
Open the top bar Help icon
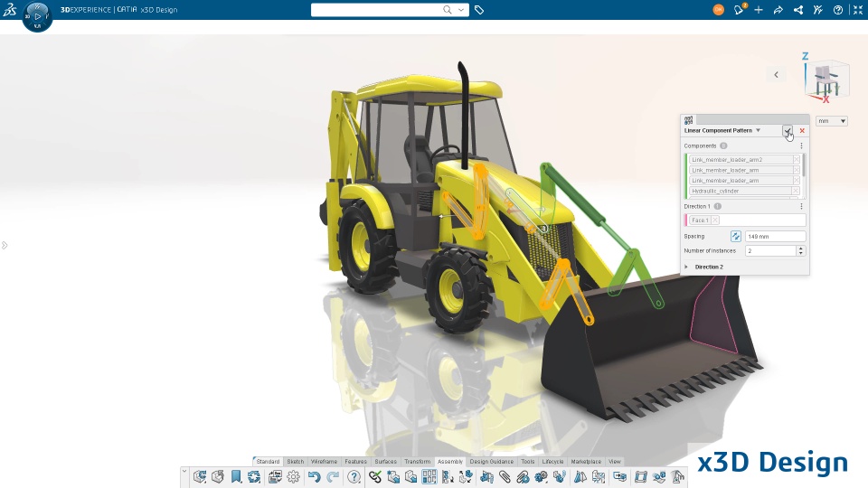(838, 10)
